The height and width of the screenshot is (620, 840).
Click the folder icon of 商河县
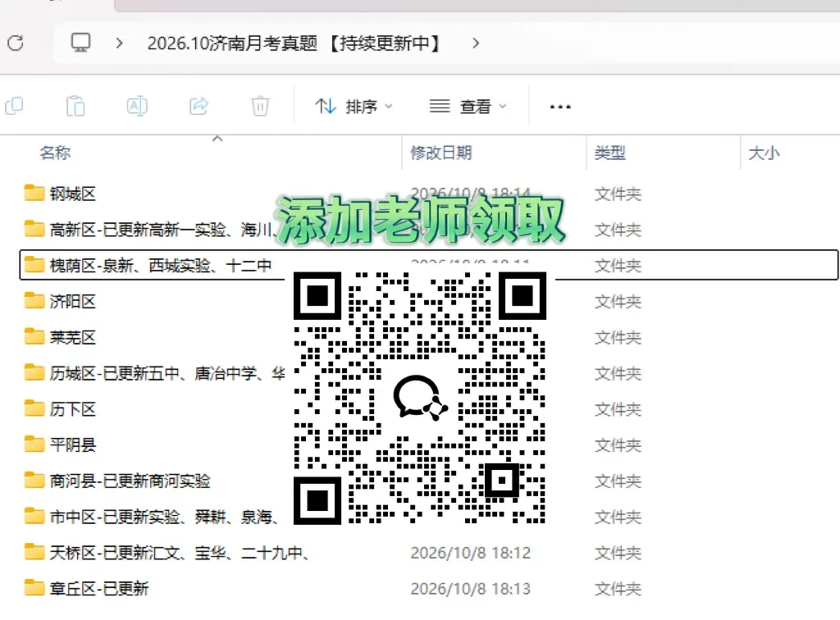[34, 480]
